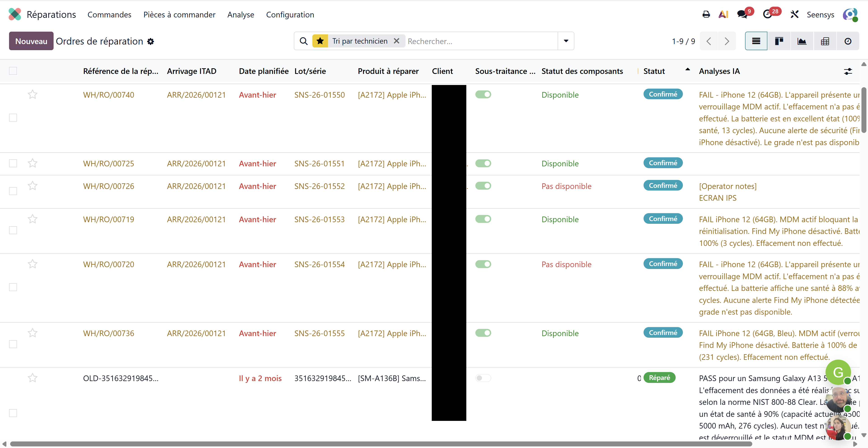Open repair order WH/RO/00740
Screen dimensions: 868x448
coord(108,95)
